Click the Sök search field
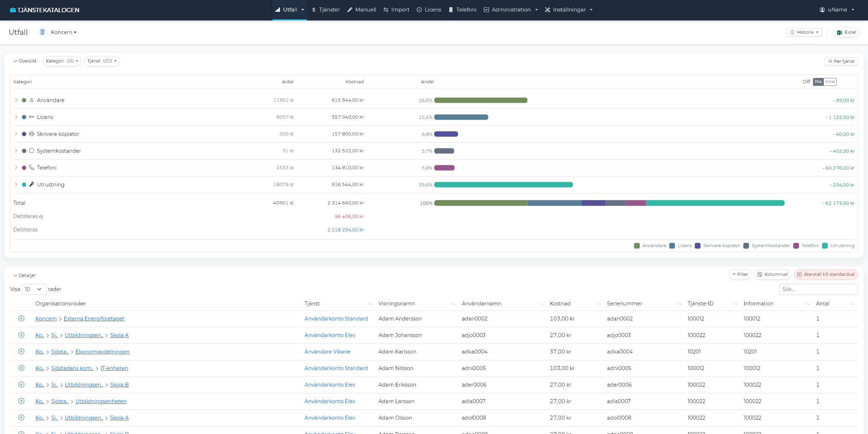 818,289
